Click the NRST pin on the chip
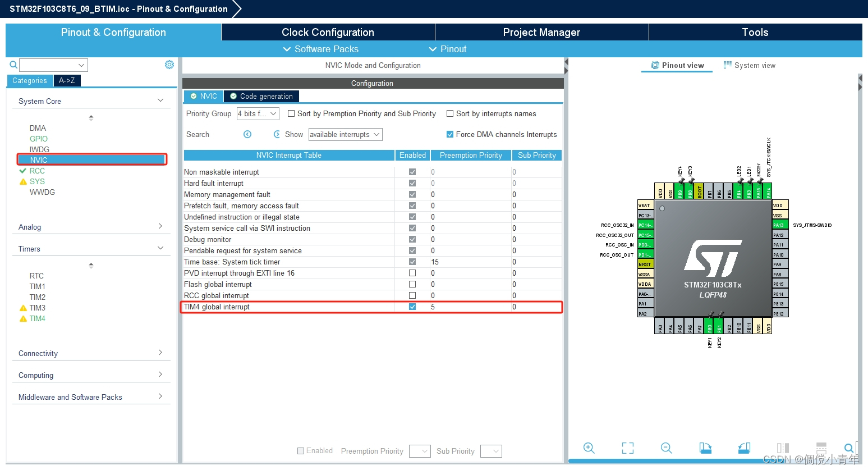 646,264
